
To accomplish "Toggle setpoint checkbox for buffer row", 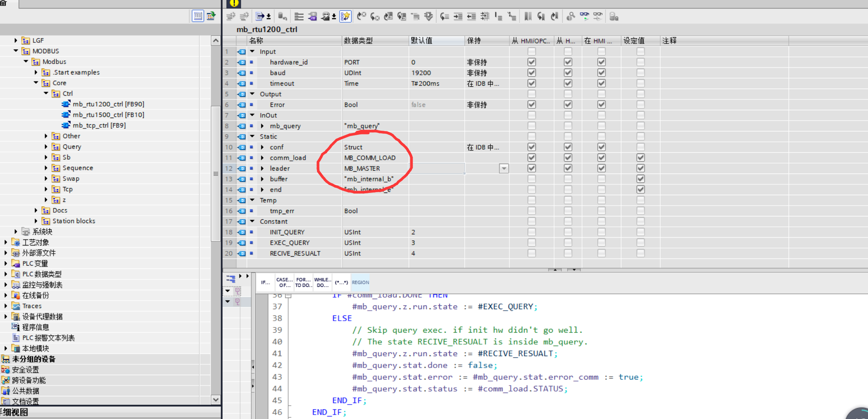I will [640, 179].
